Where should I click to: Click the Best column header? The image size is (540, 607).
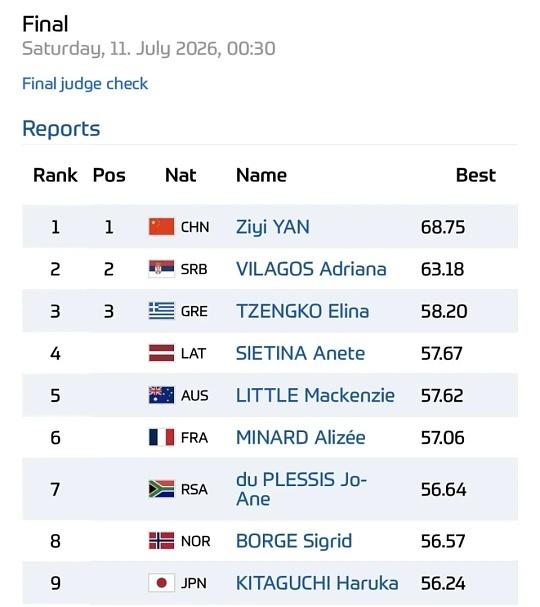(475, 175)
